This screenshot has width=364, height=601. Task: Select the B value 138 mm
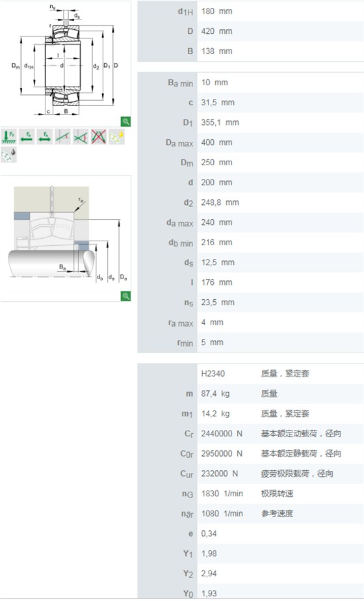[x=216, y=51]
